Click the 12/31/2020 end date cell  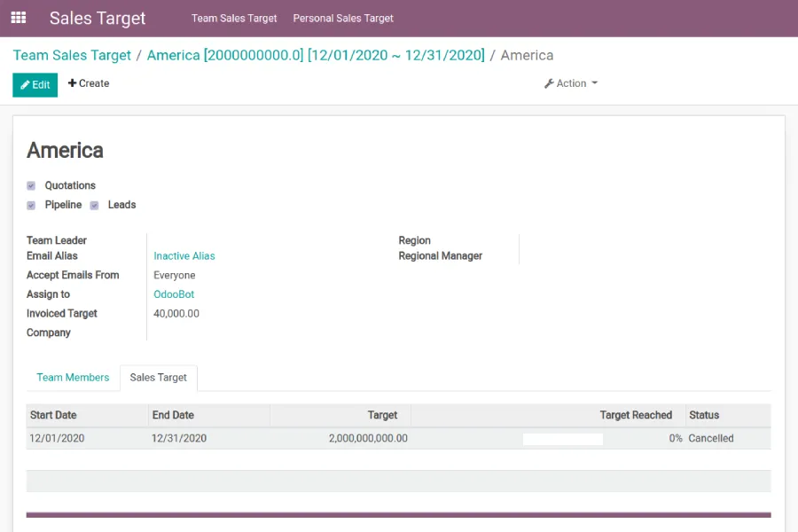tap(209, 438)
